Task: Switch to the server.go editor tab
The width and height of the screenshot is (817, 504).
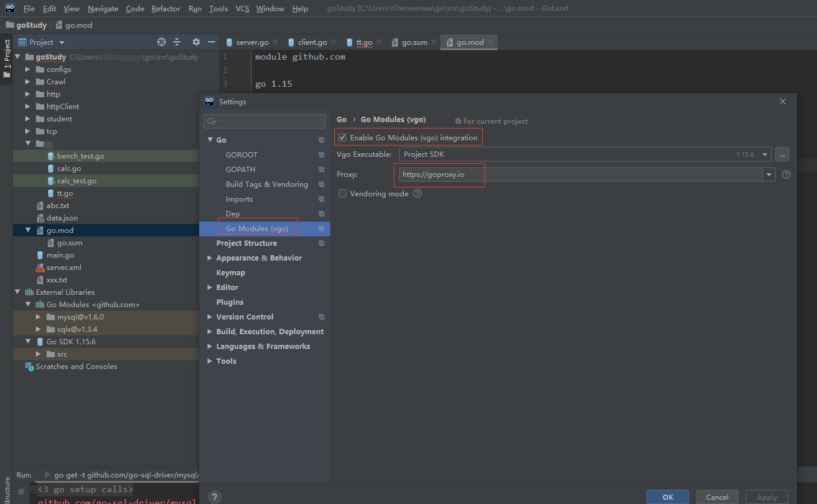Action: pyautogui.click(x=252, y=42)
